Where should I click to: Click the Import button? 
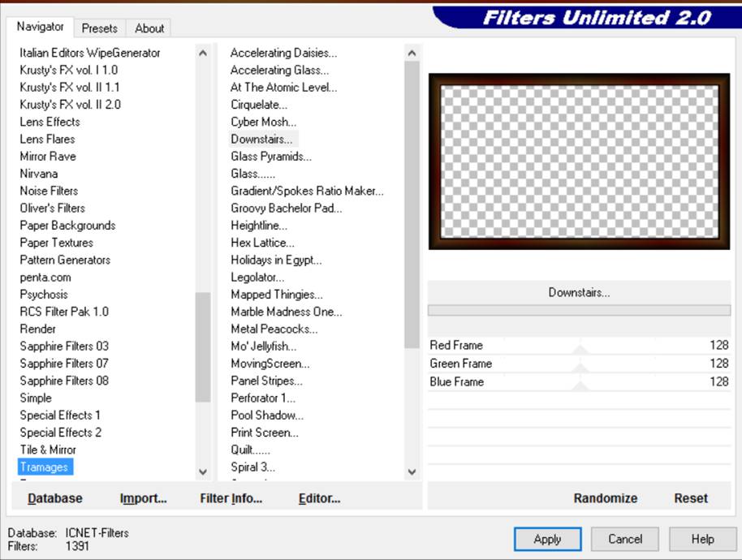(143, 498)
